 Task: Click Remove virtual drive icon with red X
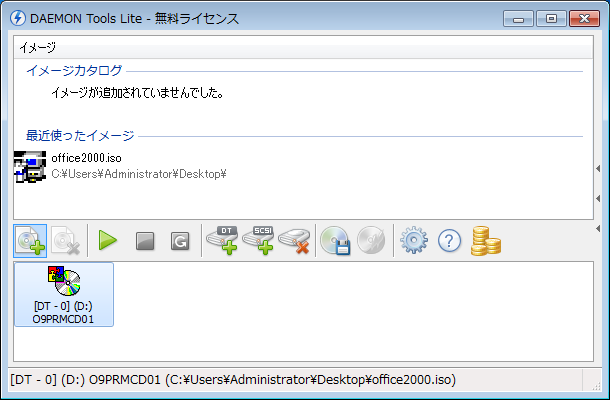point(294,240)
